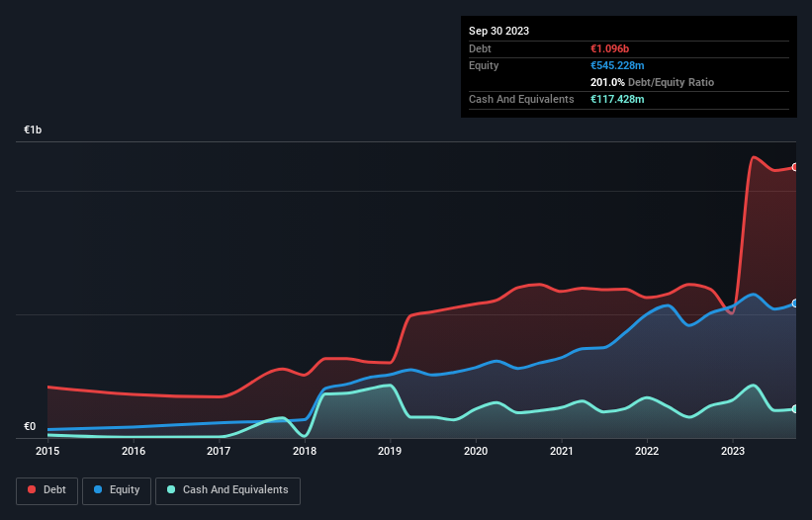Select the 2018 x-axis label
Image resolution: width=812 pixels, height=520 pixels.
click(x=305, y=451)
